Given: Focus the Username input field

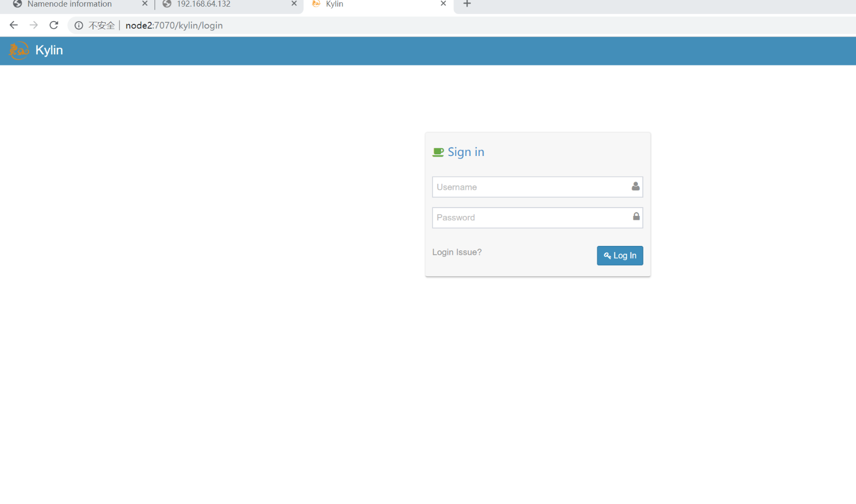Looking at the screenshot, I should [537, 187].
